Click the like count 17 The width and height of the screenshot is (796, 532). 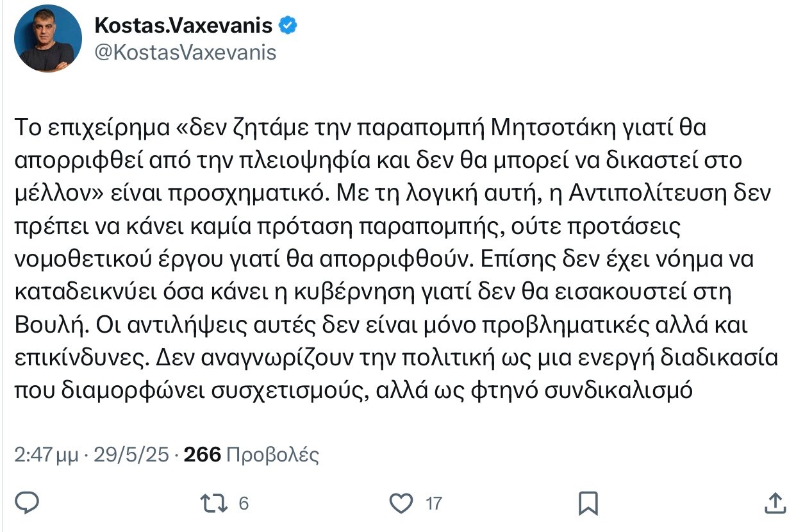click(x=434, y=504)
